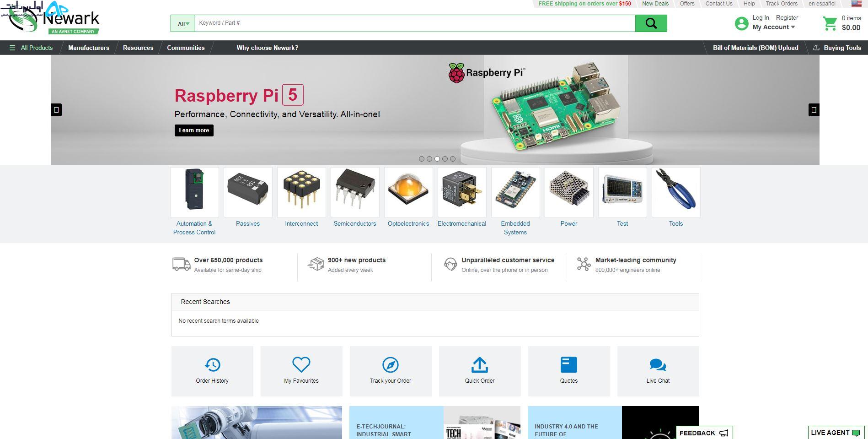Select third carousel dot indicator

tap(437, 159)
